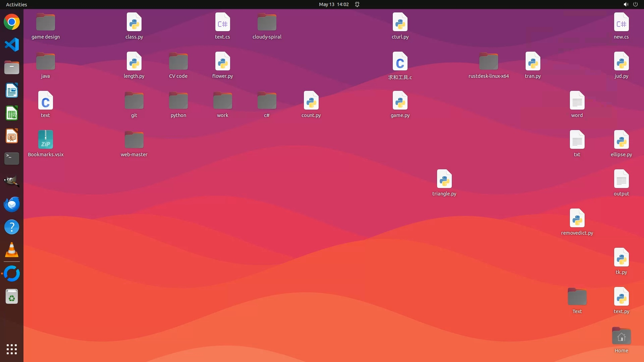Viewport: 644px width, 362px height.
Task: Select the Bookmarks.vsix zip file
Action: click(46, 140)
